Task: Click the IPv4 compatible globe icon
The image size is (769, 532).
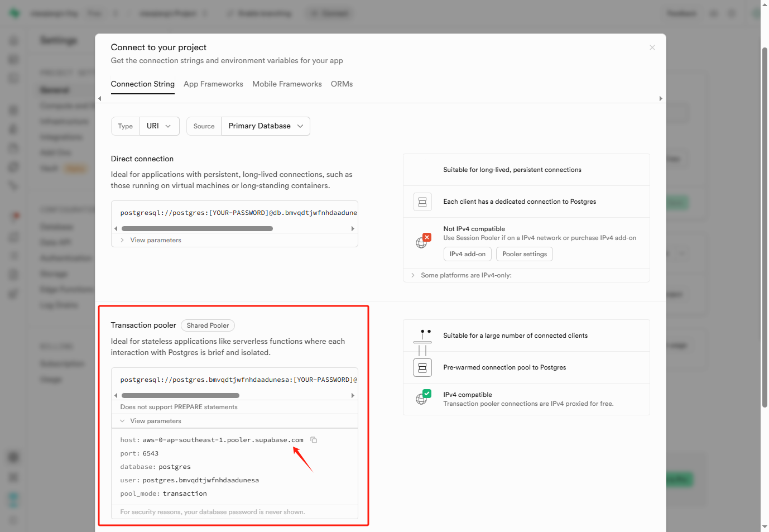Action: point(423,397)
